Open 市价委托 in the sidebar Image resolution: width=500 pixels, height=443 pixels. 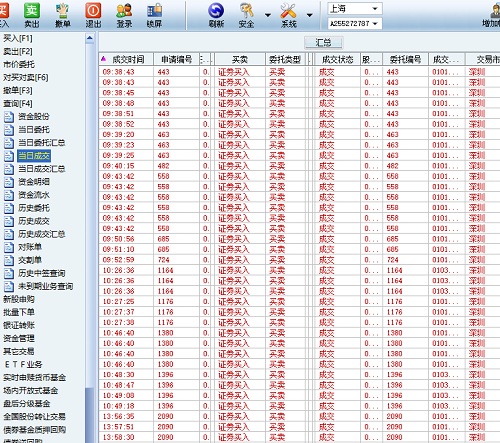point(19,64)
